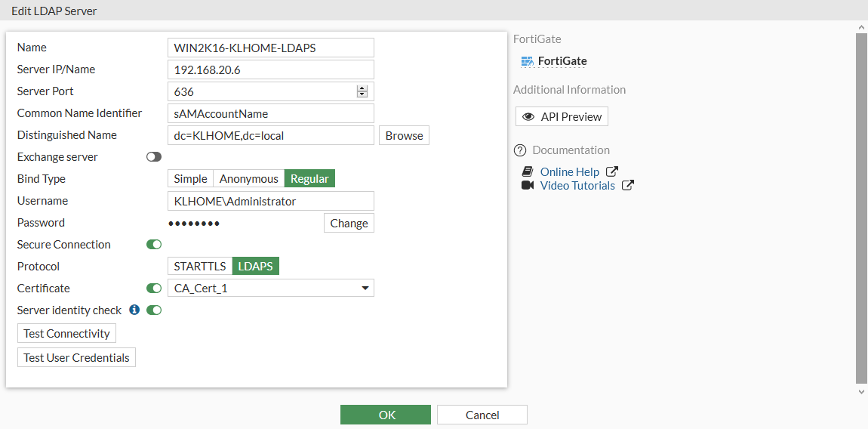Enable the Exchange server toggle
This screenshot has height=429, width=868.
point(154,157)
